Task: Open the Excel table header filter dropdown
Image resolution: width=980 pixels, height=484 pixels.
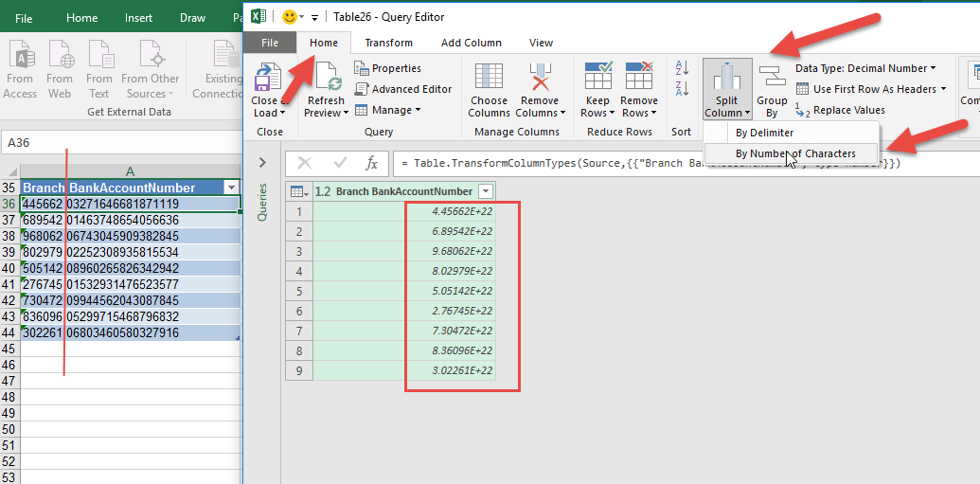Action: pyautogui.click(x=232, y=188)
